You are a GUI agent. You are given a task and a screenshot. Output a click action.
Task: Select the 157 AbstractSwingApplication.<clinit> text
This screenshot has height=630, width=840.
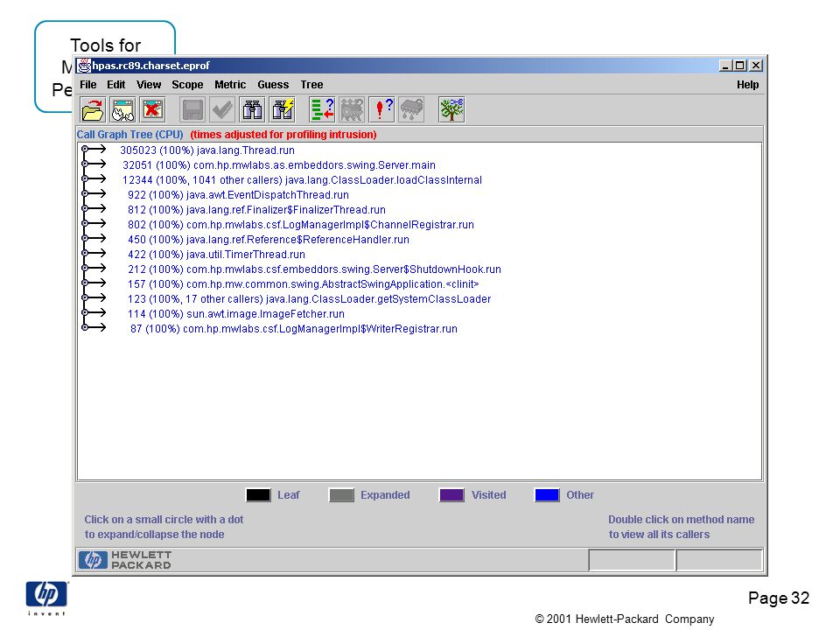[304, 284]
